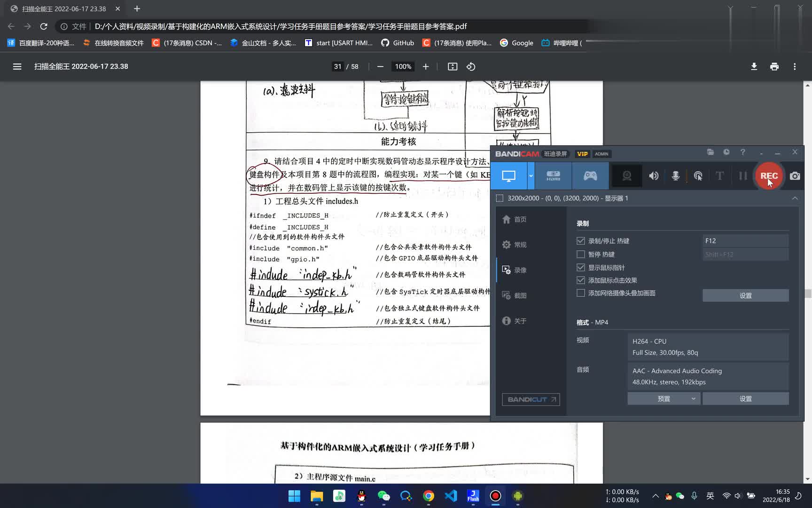Toggle the mouse click effect icon in Bandicam

[x=698, y=176]
